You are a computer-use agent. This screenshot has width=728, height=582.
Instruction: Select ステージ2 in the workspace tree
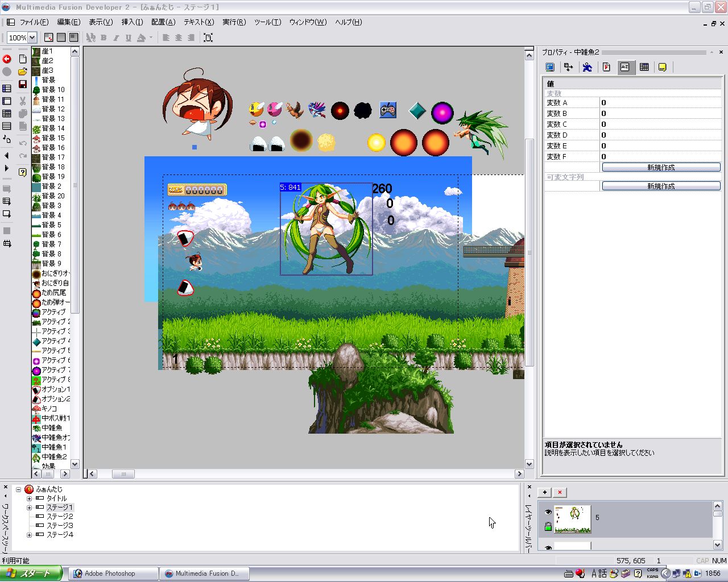[x=60, y=517]
